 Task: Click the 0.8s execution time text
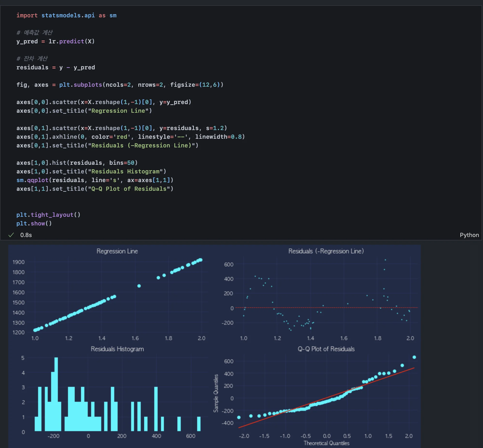pyautogui.click(x=26, y=235)
